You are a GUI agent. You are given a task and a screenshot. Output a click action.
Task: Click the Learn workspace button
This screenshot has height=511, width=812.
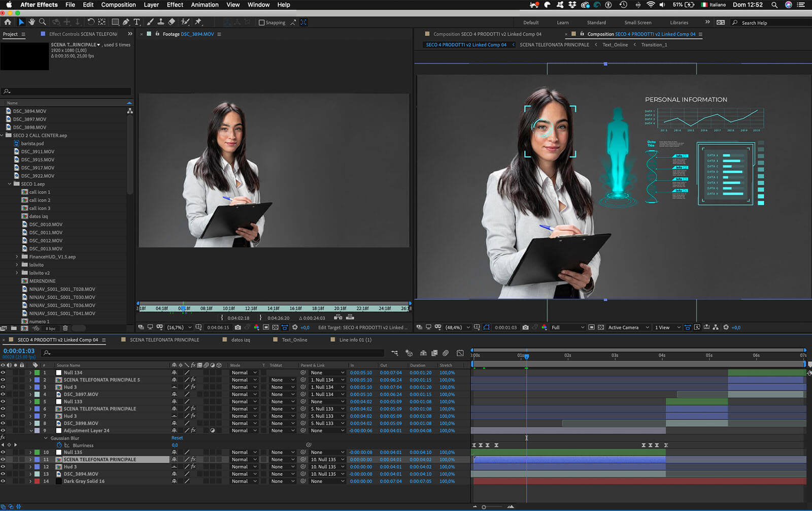562,22
